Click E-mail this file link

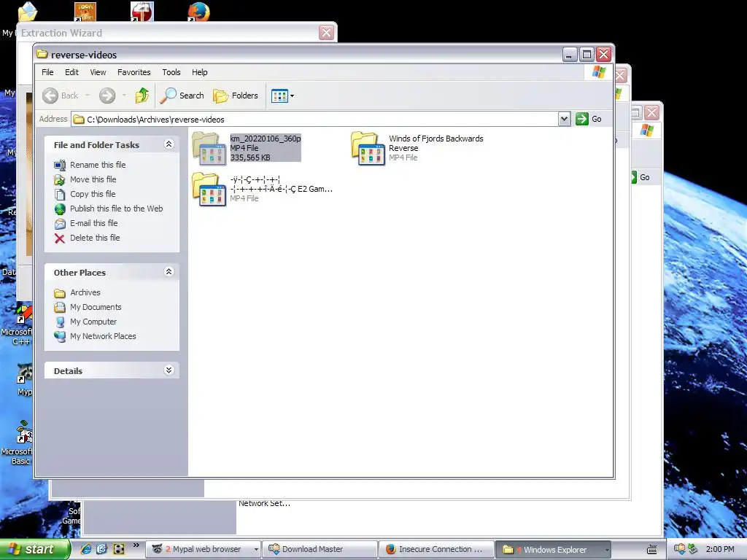(x=93, y=223)
